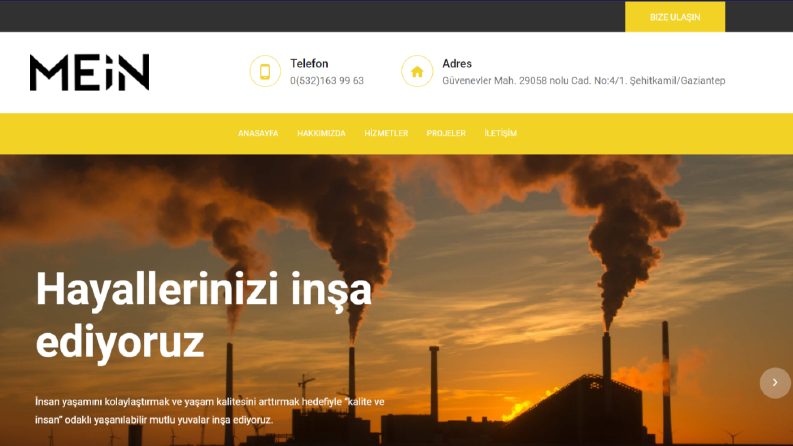Click the house icon next to Adres
793x446 pixels.
417,71
